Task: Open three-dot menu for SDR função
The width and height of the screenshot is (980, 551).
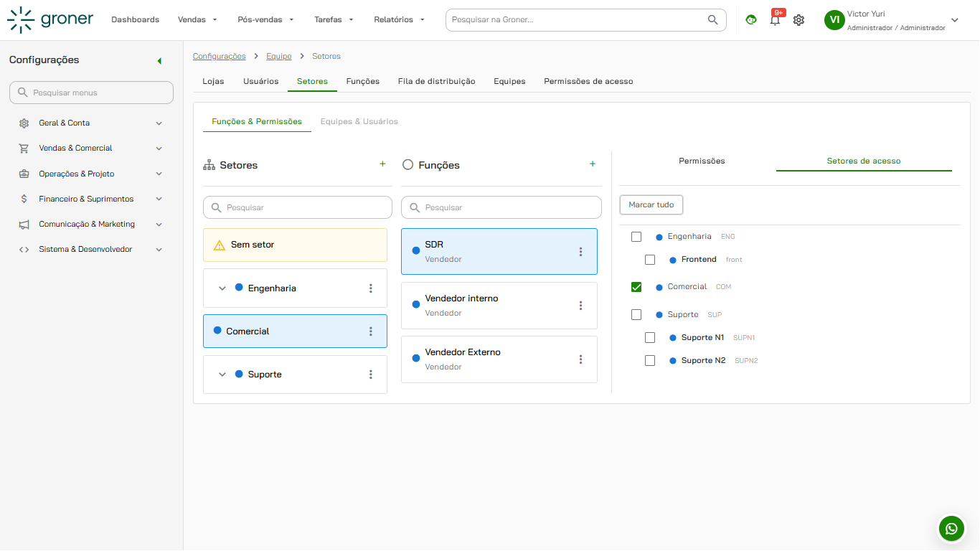Action: 581,252
